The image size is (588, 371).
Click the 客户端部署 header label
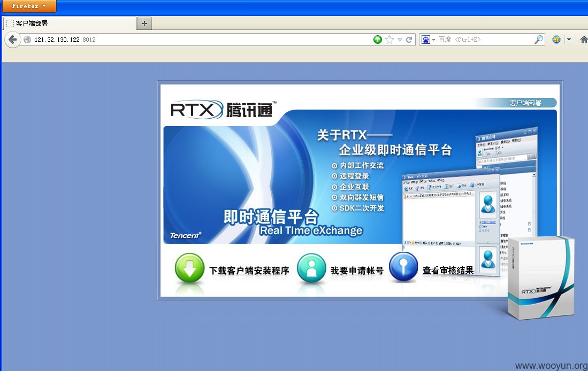[525, 103]
